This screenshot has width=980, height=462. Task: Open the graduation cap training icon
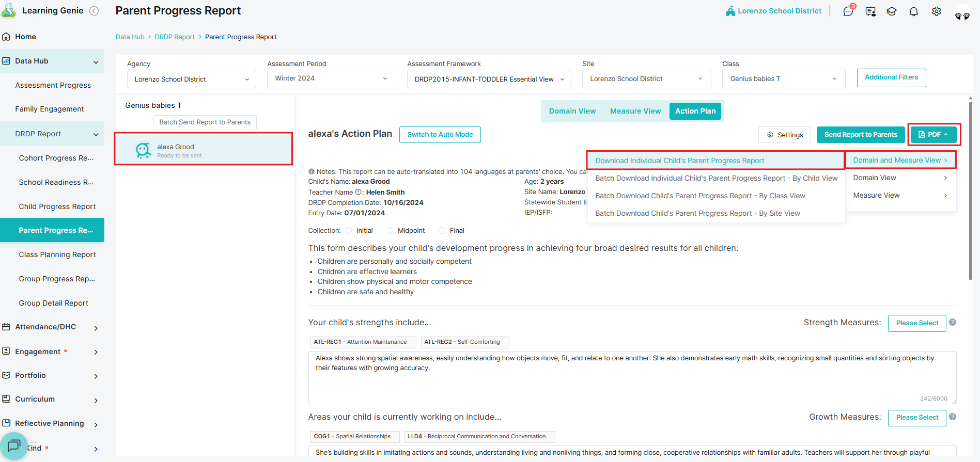(892, 11)
